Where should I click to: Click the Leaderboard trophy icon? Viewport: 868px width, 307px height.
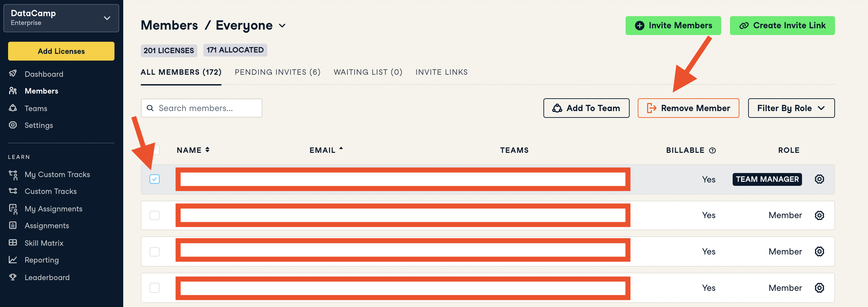click(13, 277)
